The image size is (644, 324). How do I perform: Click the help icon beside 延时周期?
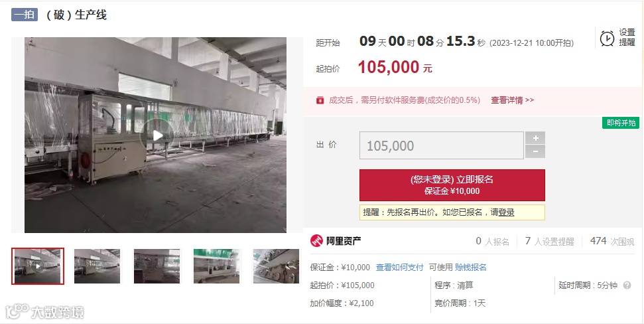click(627, 285)
